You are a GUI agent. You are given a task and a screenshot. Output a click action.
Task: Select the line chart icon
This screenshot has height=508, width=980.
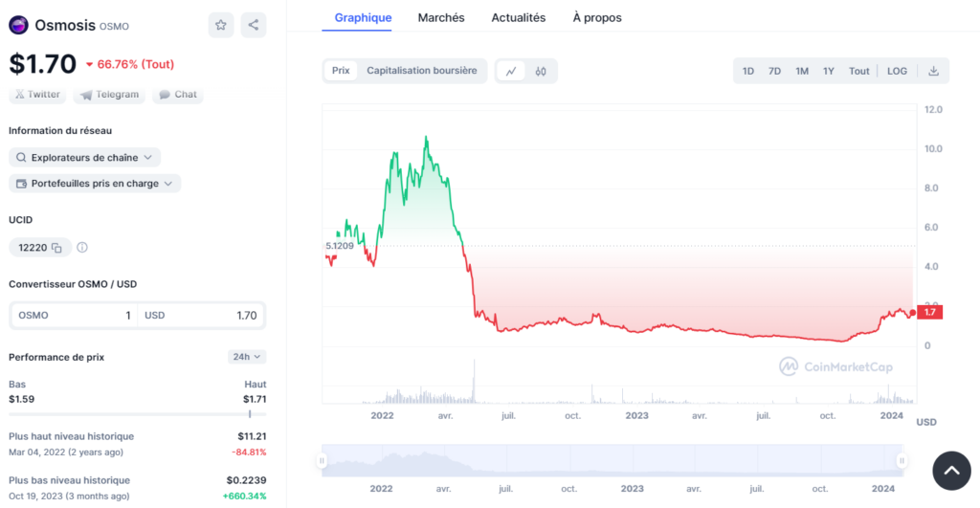coord(511,71)
